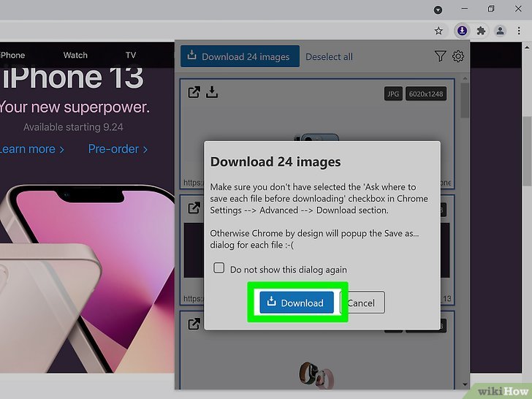Viewport: 532px width, 399px height.
Task: Click Cancel in the download dialog
Action: [362, 303]
